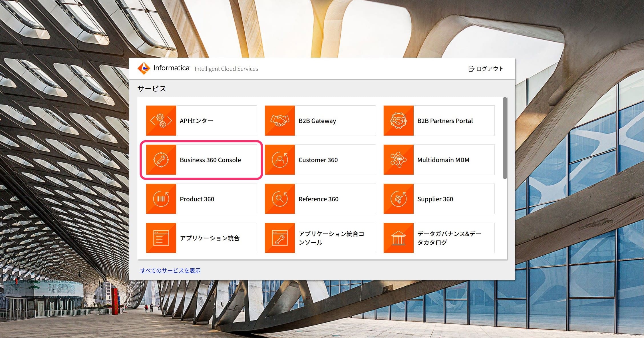Open the Reference 360 label
This screenshot has width=644, height=338.
[318, 199]
